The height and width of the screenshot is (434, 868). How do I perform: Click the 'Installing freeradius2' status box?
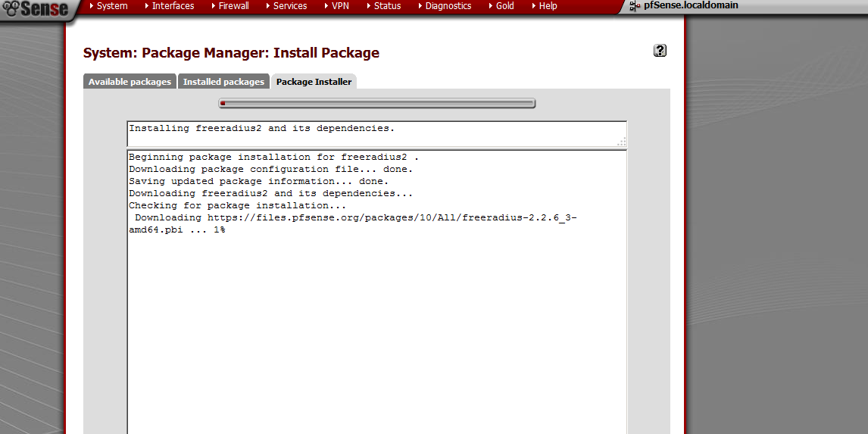(x=376, y=133)
